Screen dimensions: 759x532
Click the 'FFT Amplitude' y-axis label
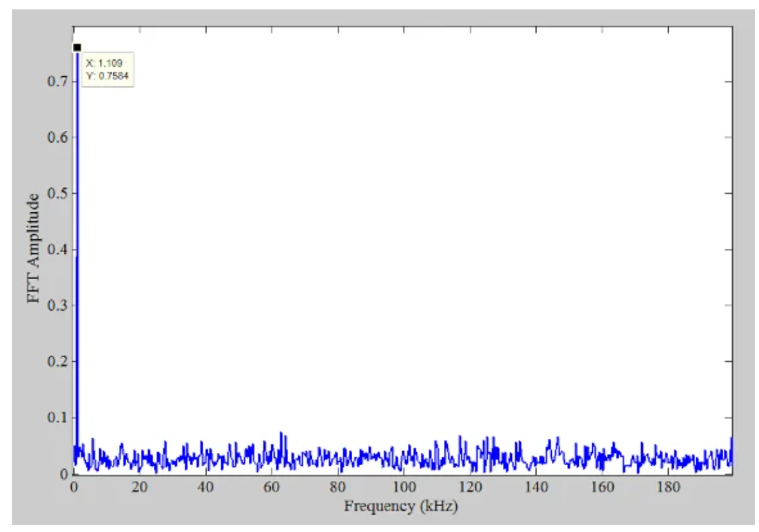point(34,248)
